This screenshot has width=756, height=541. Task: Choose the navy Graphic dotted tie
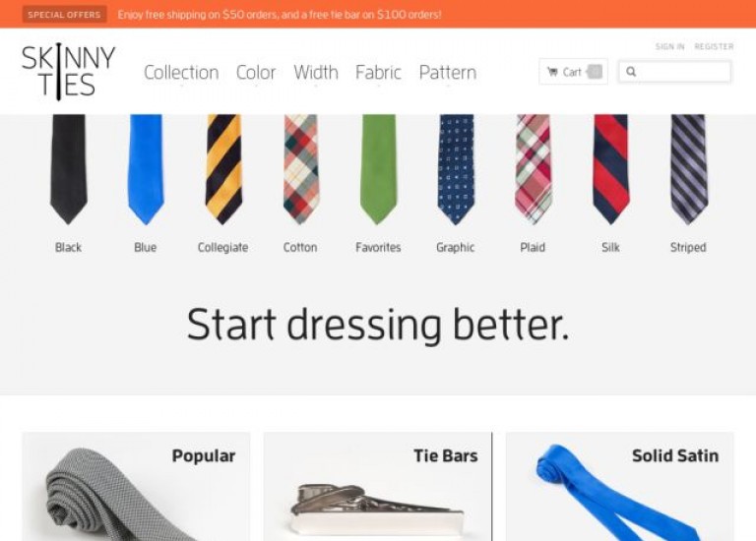456,169
